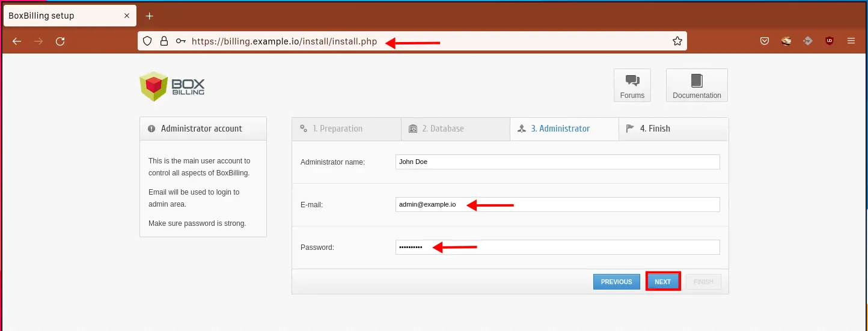
Task: Click the browser back arrow
Action: (17, 41)
